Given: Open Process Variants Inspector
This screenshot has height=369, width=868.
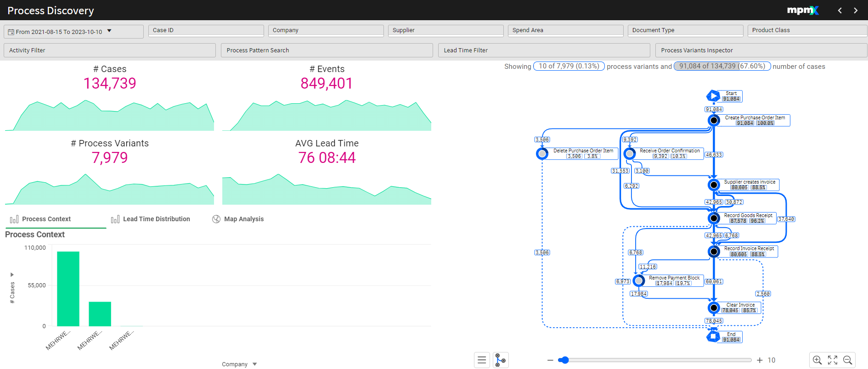Looking at the screenshot, I should click(x=761, y=50).
